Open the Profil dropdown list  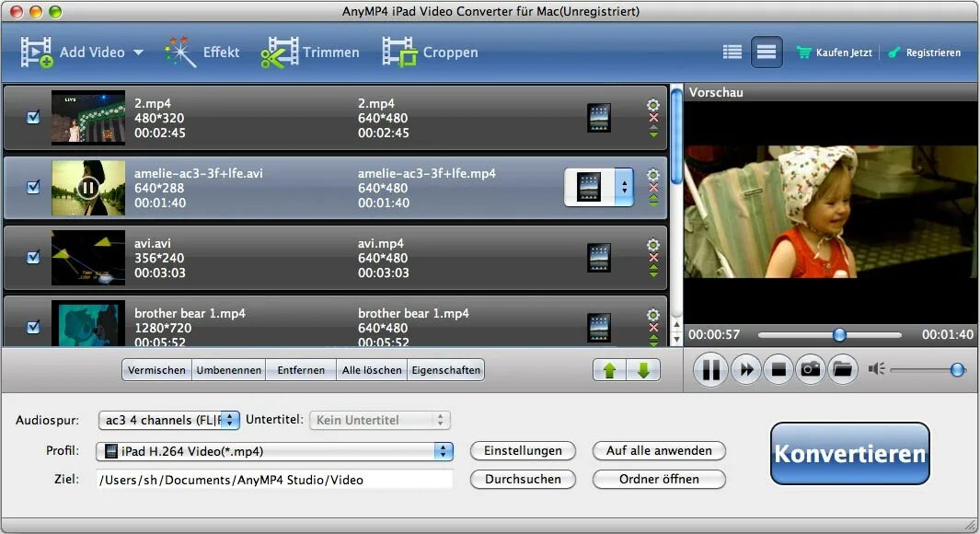point(274,451)
